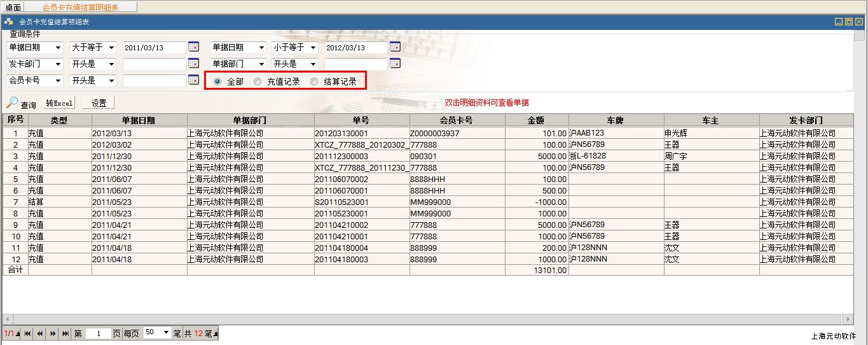Jump to last page of results
868x345 pixels.
click(65, 333)
